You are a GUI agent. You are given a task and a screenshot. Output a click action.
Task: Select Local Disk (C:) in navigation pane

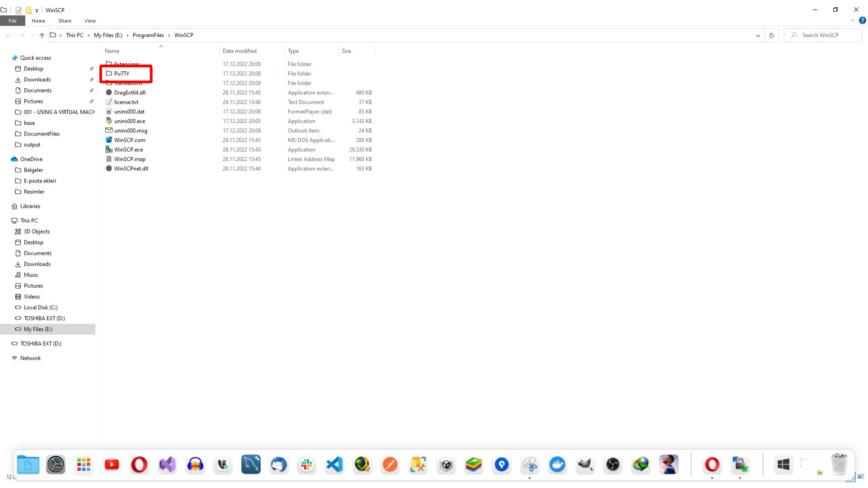click(41, 307)
